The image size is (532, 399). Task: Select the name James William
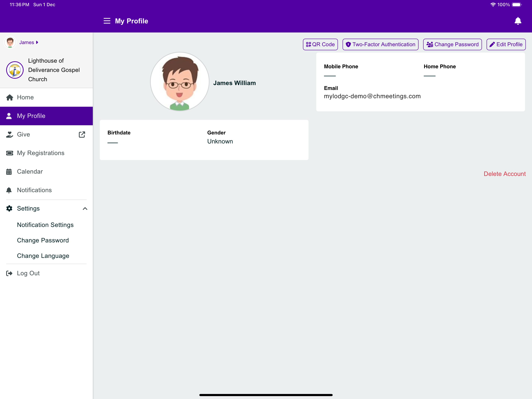[234, 83]
